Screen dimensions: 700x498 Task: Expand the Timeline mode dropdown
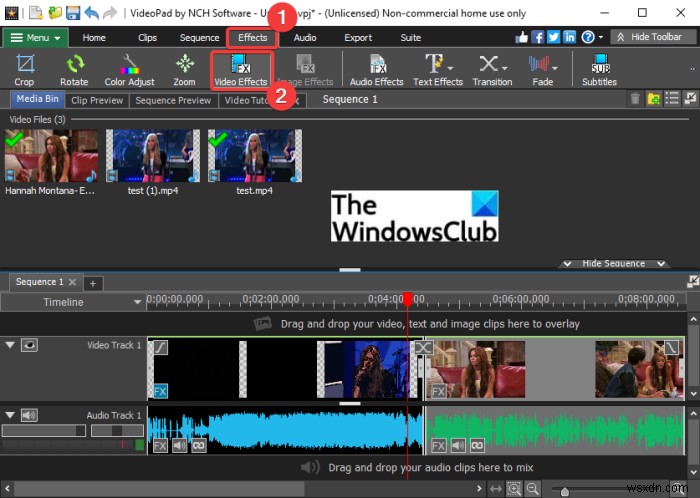pyautogui.click(x=138, y=302)
